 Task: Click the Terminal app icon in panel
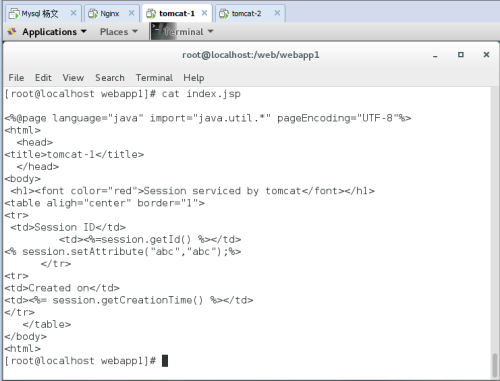tap(157, 31)
